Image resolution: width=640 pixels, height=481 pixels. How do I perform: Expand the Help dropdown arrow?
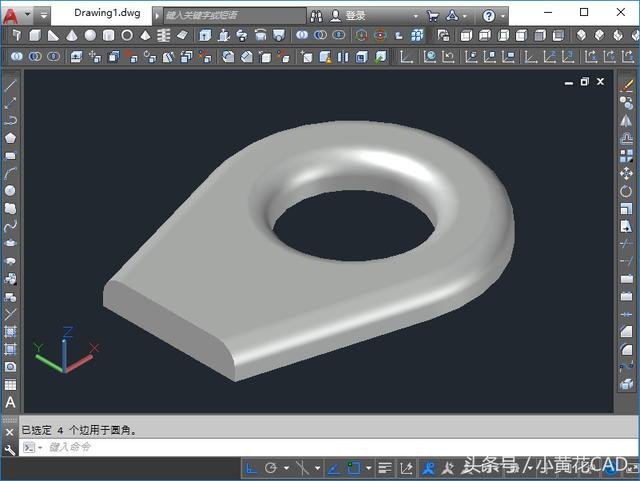click(503, 16)
